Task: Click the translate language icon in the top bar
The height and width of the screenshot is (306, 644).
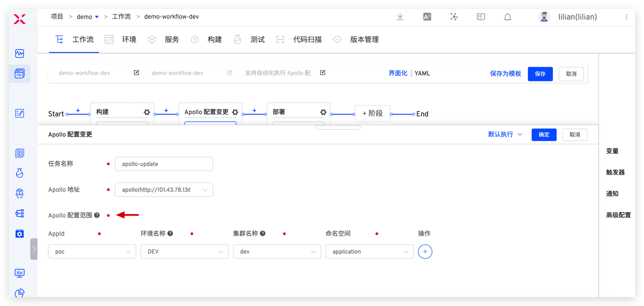Action: point(427,17)
